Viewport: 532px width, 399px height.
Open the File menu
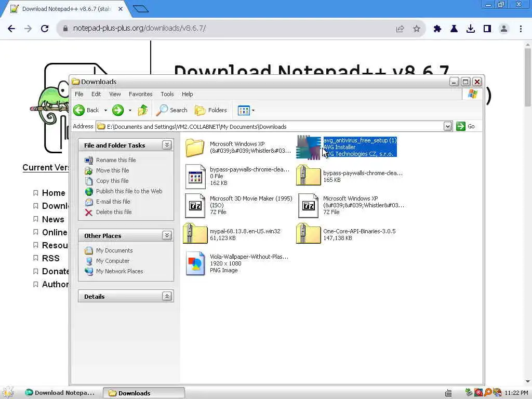tap(79, 94)
